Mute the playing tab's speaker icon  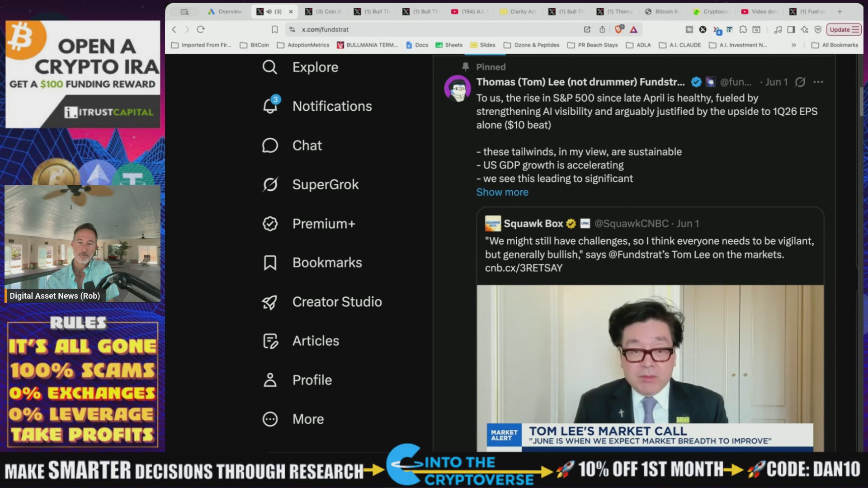point(269,12)
